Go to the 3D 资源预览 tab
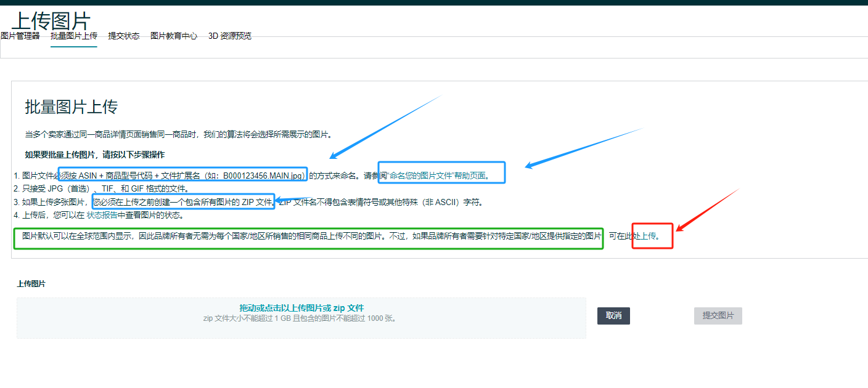The width and height of the screenshot is (868, 388). [230, 36]
